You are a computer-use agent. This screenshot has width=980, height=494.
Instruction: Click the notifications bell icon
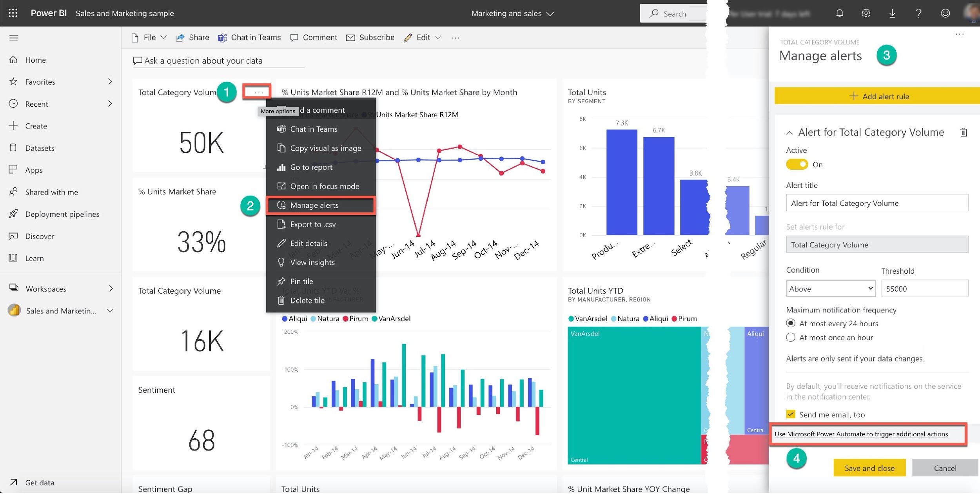[x=839, y=13]
